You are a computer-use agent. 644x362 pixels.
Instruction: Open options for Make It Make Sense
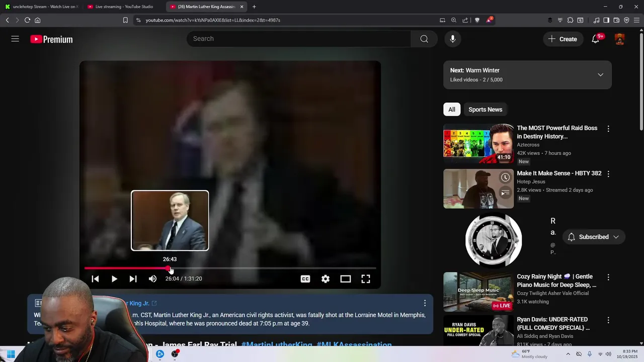pyautogui.click(x=608, y=174)
